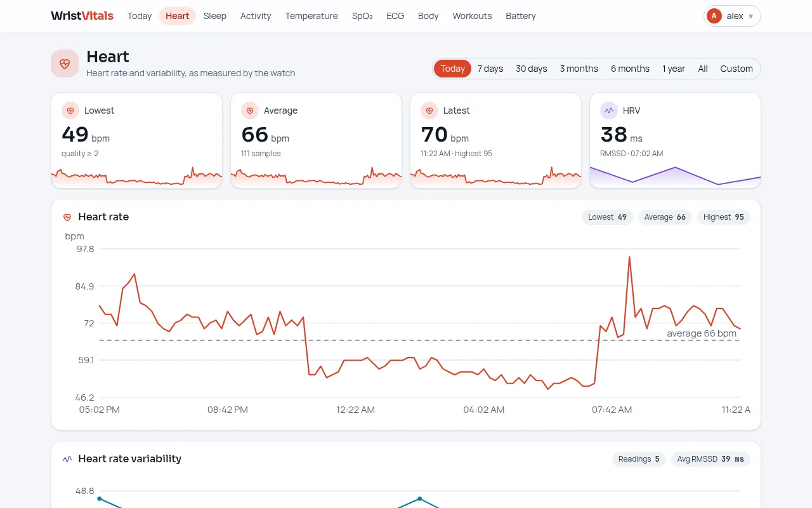This screenshot has height=508, width=812.
Task: Click the alex avatar circle
Action: pyautogui.click(x=714, y=16)
